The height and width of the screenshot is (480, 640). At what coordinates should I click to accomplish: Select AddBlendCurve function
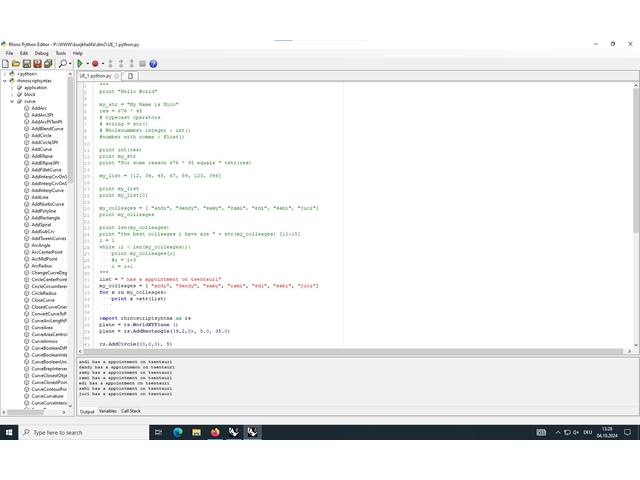(x=47, y=129)
